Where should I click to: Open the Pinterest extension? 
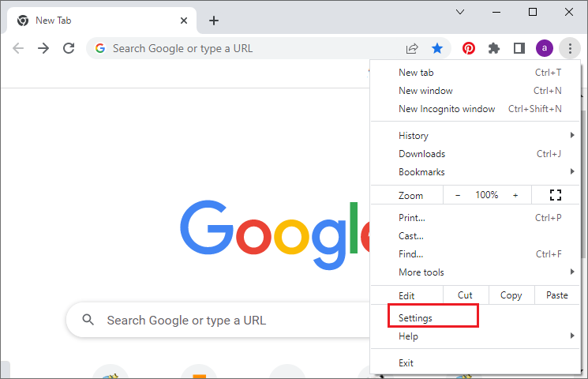[x=469, y=48]
